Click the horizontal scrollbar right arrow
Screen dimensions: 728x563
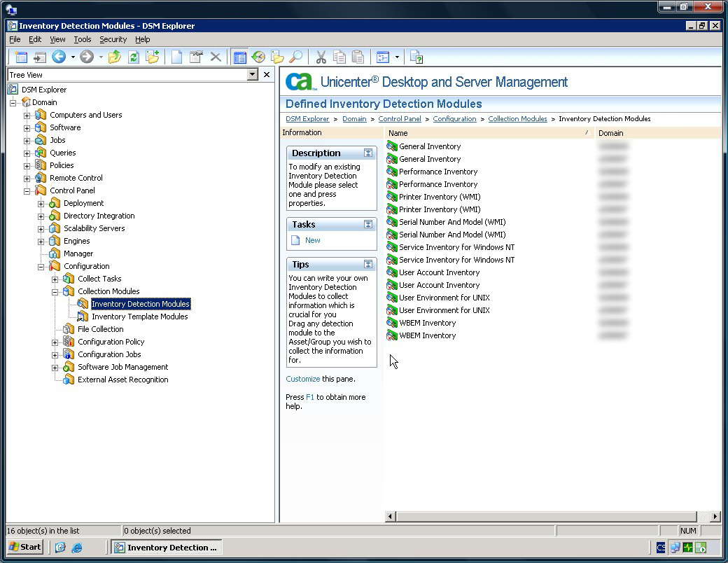tap(715, 517)
